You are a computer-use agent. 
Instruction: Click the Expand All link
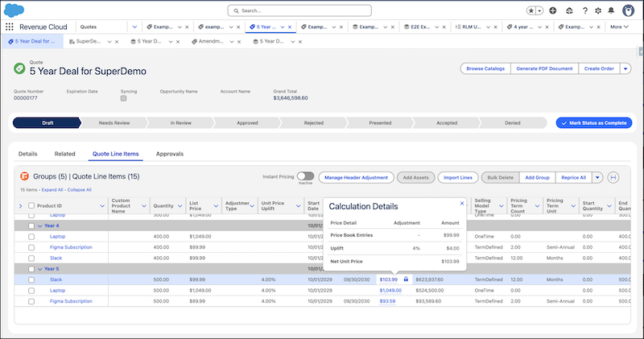(x=52, y=190)
